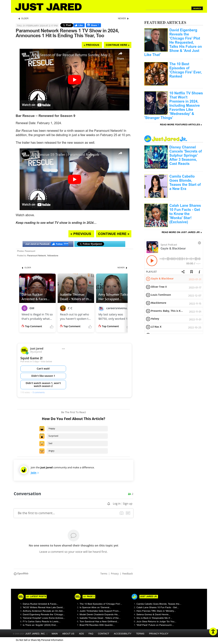This screenshot has width=218, height=644.
Task: Click the "Be the first to comment" box
Action: (x=73, y=513)
